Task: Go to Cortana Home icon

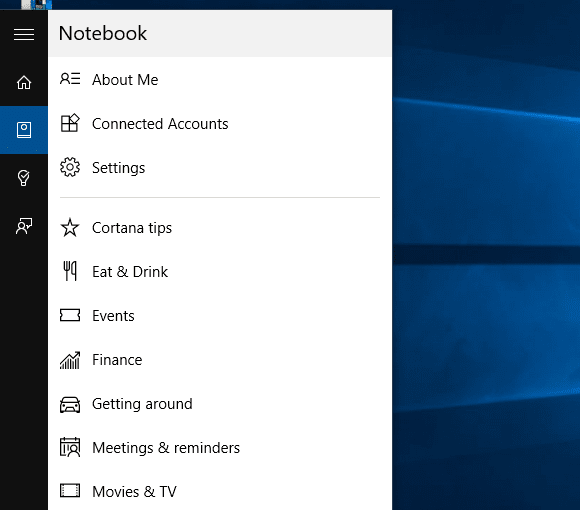Action: coord(24,82)
